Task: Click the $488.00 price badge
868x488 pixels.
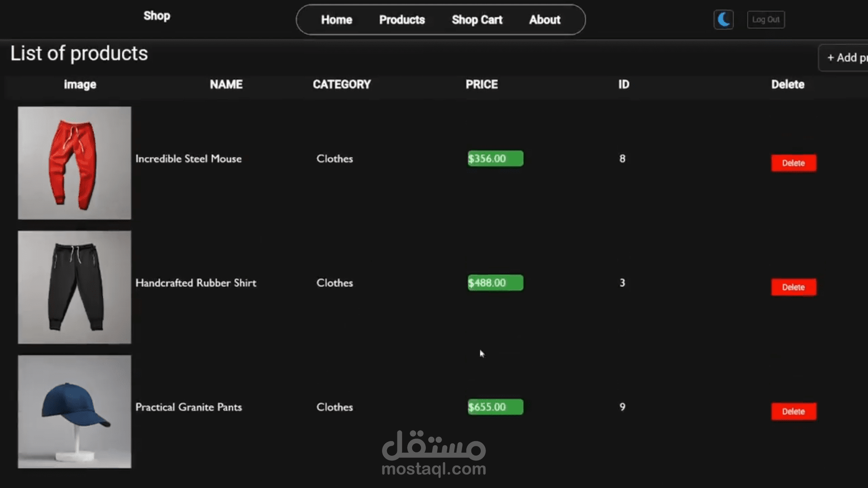Action: click(495, 283)
